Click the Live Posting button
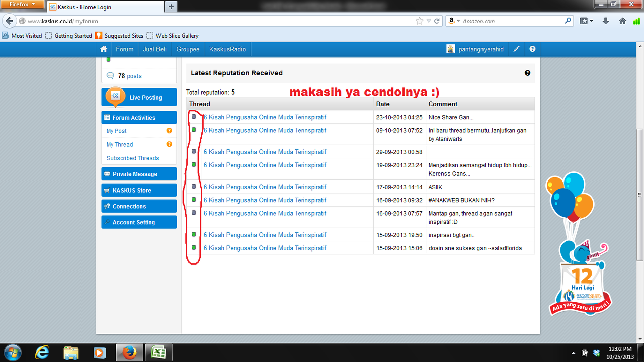This screenshot has height=362, width=644. (x=139, y=97)
